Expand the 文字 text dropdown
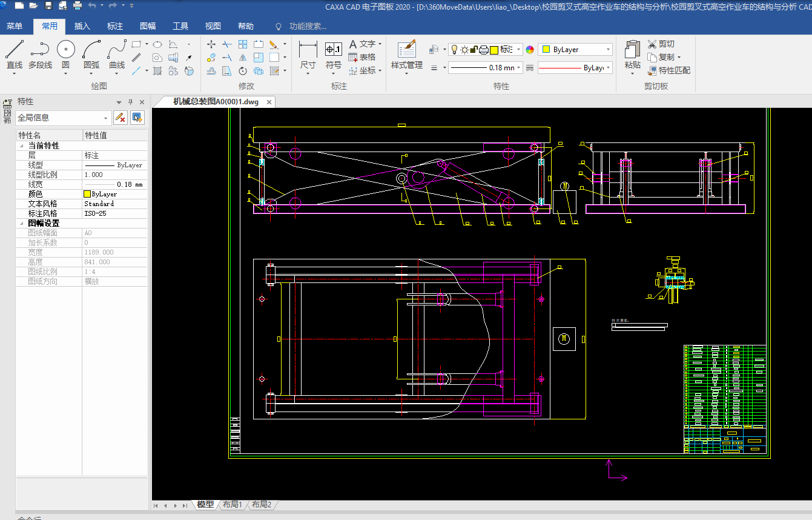 (x=380, y=44)
